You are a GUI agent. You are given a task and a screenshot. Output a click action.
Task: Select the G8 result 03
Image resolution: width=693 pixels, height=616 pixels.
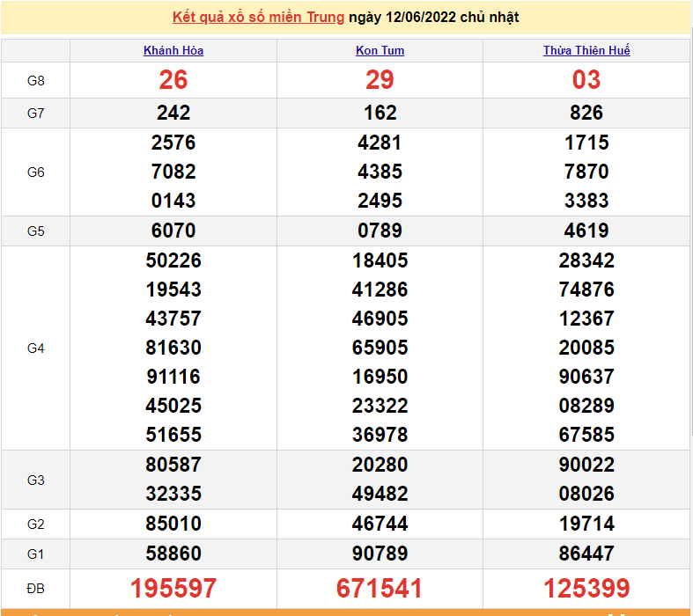coord(586,80)
